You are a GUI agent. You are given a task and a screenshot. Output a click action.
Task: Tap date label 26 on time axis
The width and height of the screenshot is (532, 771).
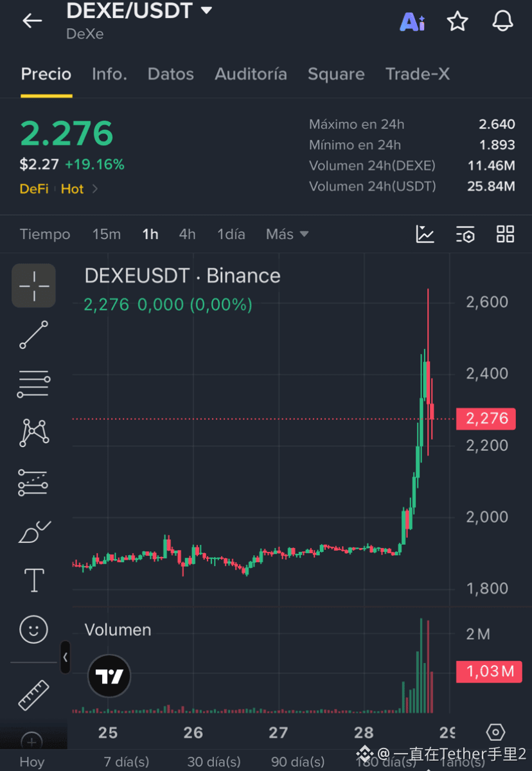point(193,732)
